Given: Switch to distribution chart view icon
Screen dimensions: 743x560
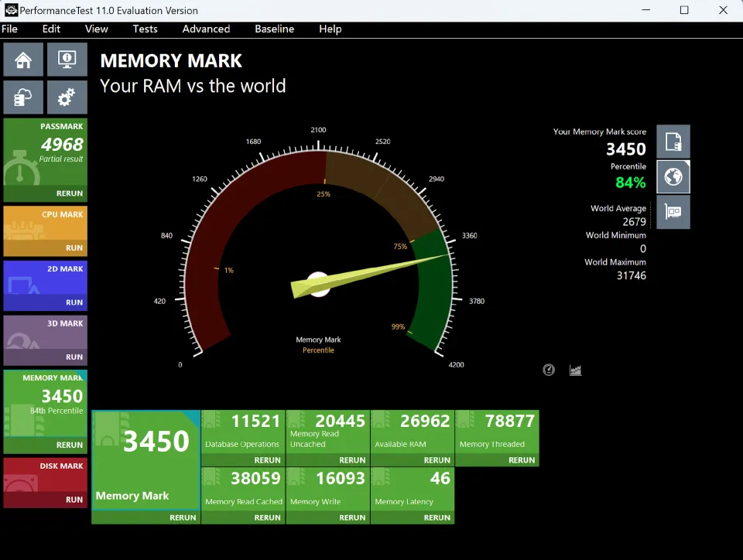Looking at the screenshot, I should pyautogui.click(x=575, y=370).
